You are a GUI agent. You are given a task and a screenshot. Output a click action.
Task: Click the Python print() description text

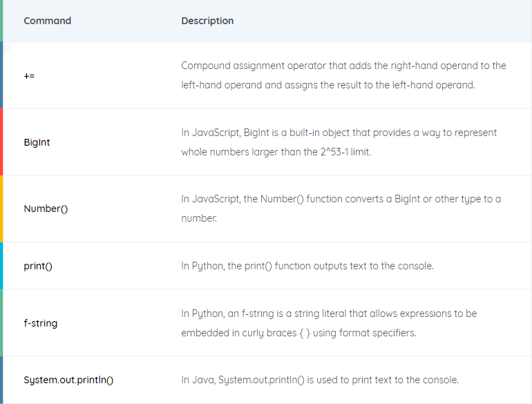pos(307,266)
